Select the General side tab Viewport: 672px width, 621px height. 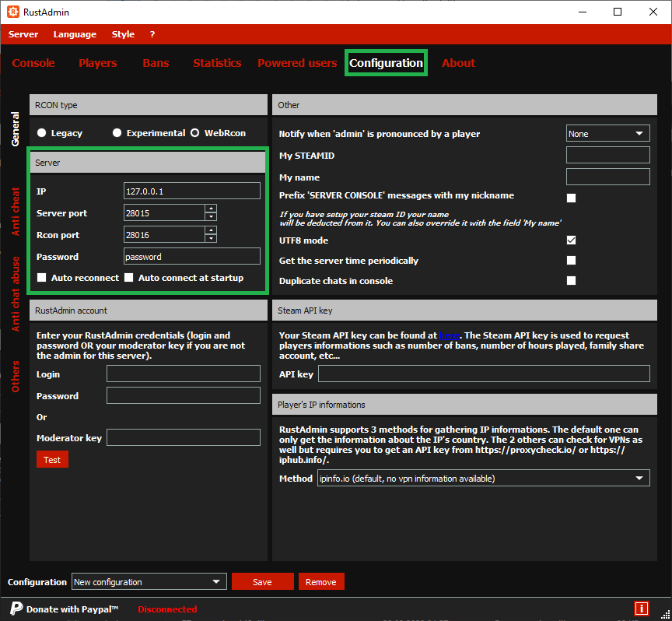[x=15, y=128]
